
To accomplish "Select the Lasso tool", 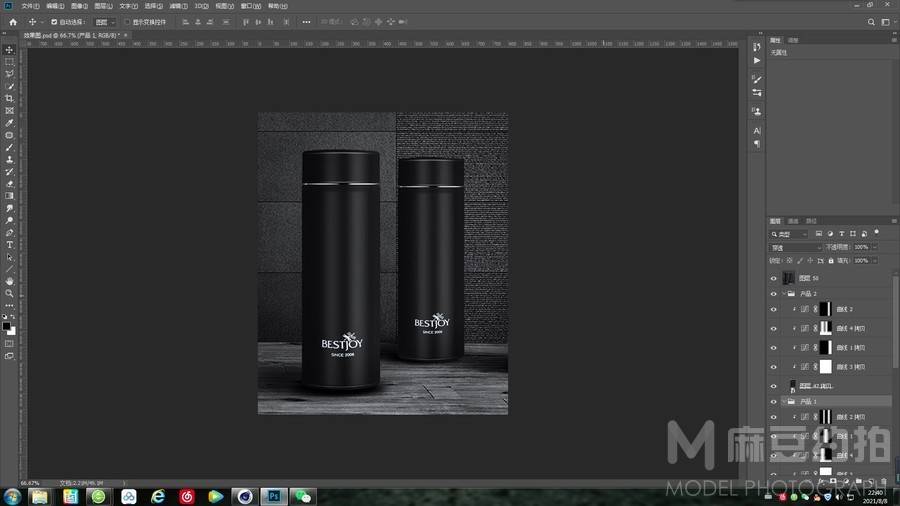I will [x=9, y=74].
